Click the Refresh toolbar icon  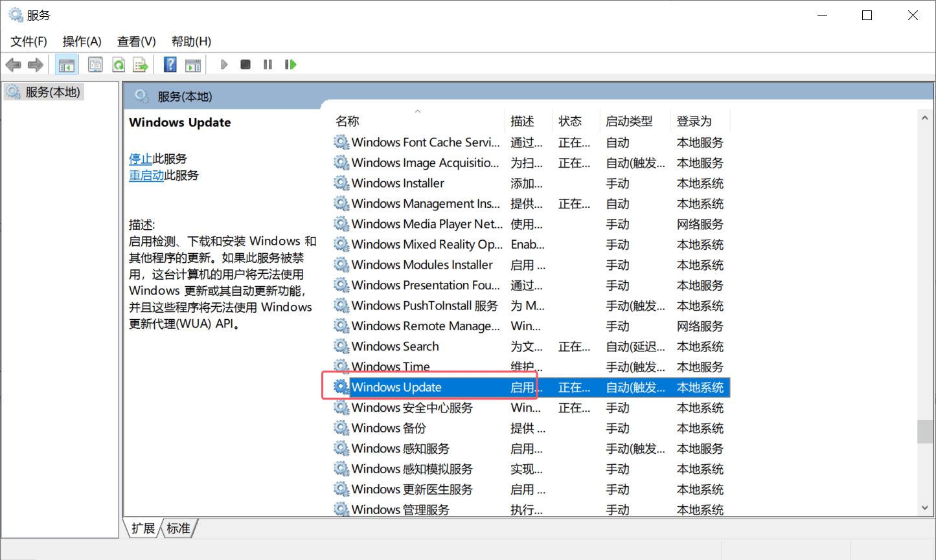pos(119,65)
